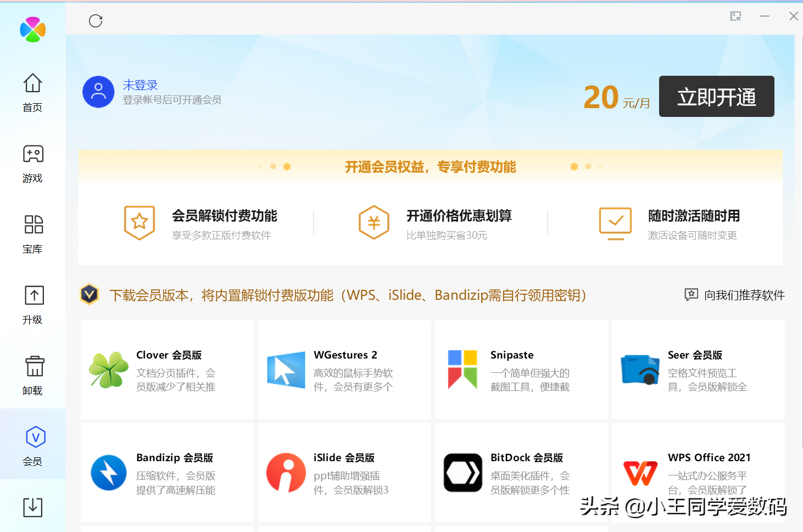
Task: Open the 宝库 software library section
Action: point(32,234)
